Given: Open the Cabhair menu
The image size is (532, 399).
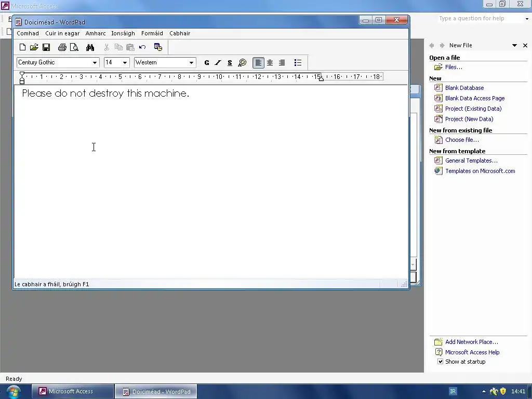Looking at the screenshot, I should pyautogui.click(x=180, y=33).
